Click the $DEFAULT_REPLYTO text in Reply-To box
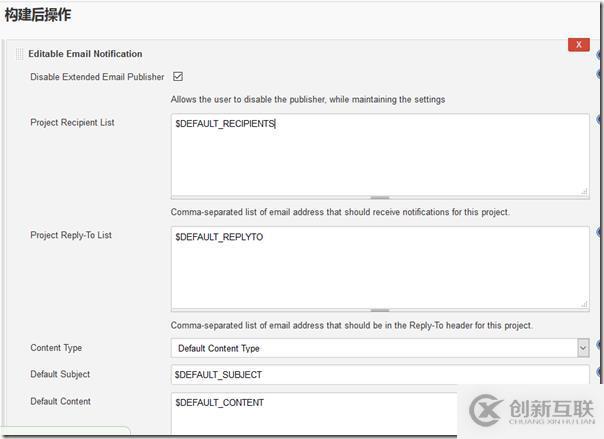Screen dimensions: 604x439 point(219,237)
